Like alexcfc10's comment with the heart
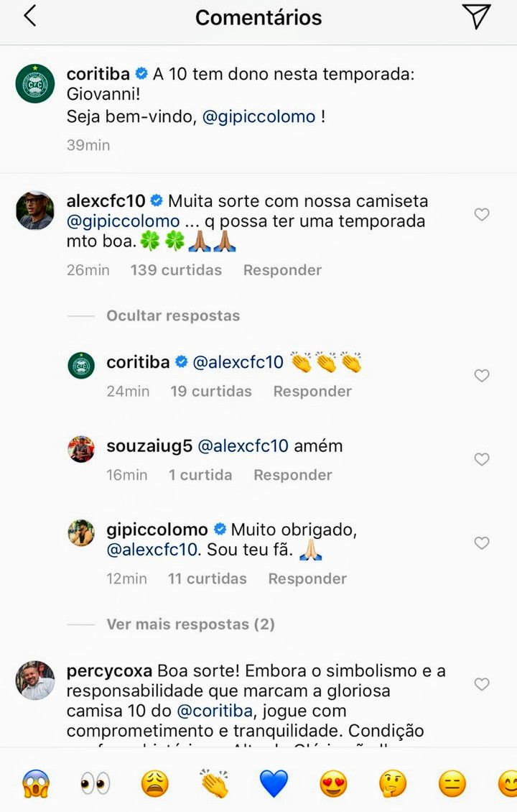This screenshot has width=517, height=812. 482,214
